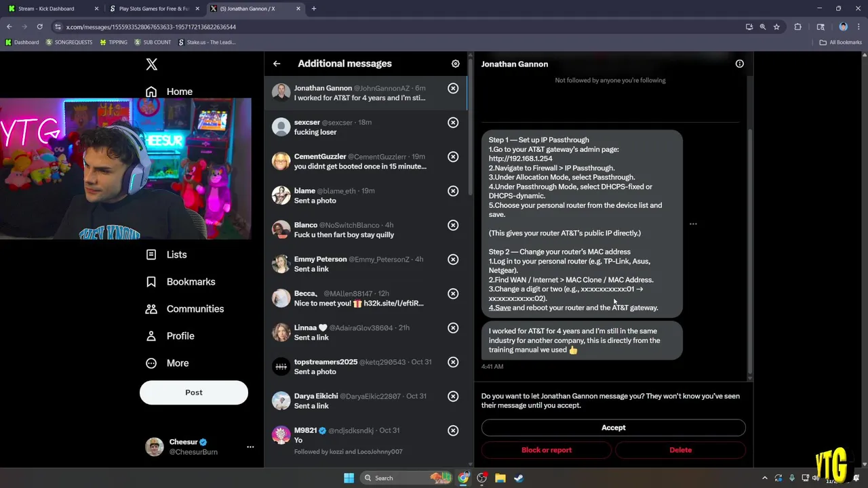Open topstreamers2025 conversation
868x488 pixels.
click(366, 367)
